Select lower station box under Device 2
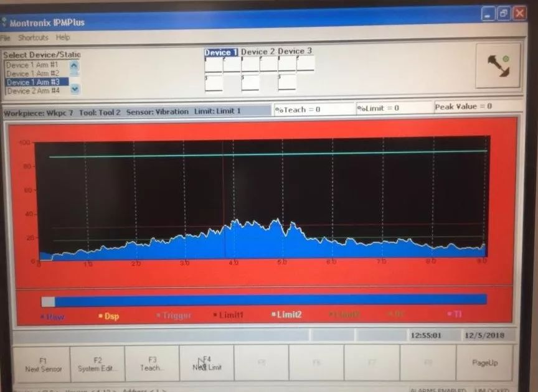 [x=250, y=83]
